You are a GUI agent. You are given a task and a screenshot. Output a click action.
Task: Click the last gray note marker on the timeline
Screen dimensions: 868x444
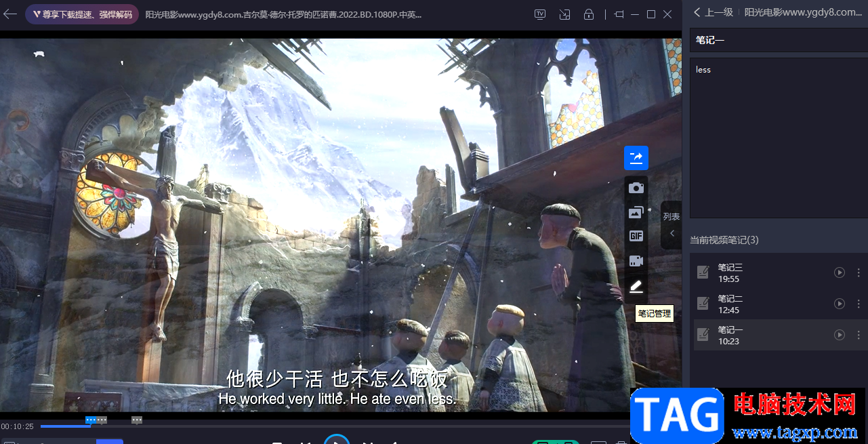(137, 420)
